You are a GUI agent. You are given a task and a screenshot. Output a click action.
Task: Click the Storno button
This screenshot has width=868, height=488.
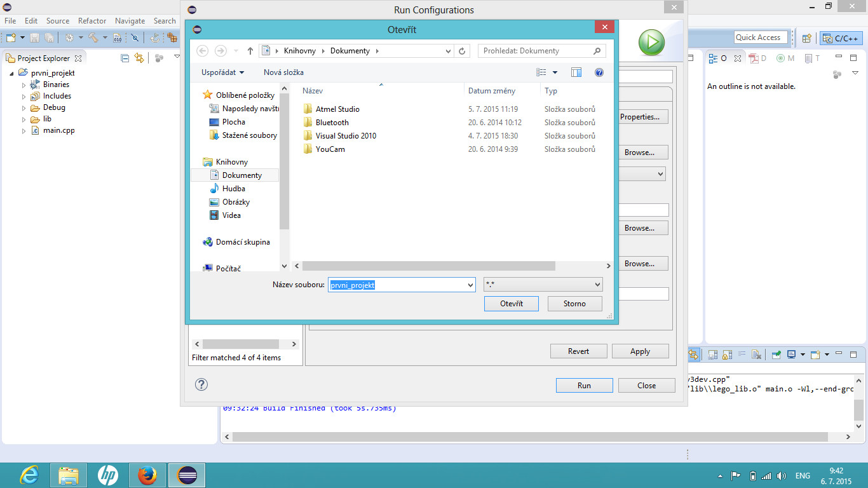574,304
